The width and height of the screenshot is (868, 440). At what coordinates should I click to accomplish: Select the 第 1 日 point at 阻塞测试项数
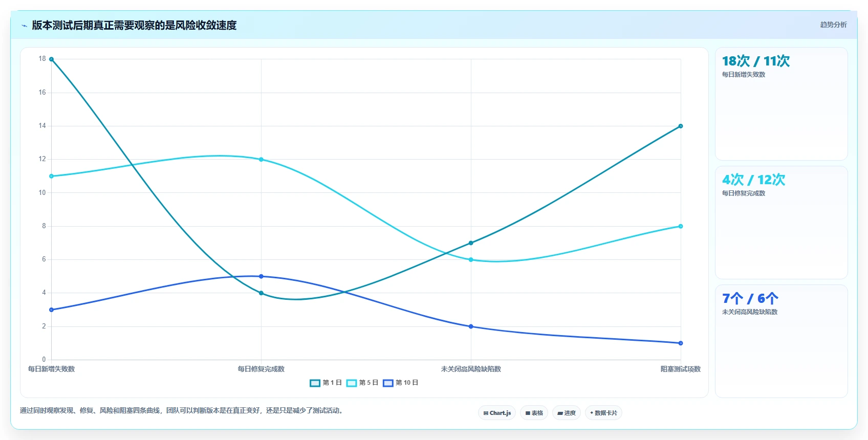(681, 126)
